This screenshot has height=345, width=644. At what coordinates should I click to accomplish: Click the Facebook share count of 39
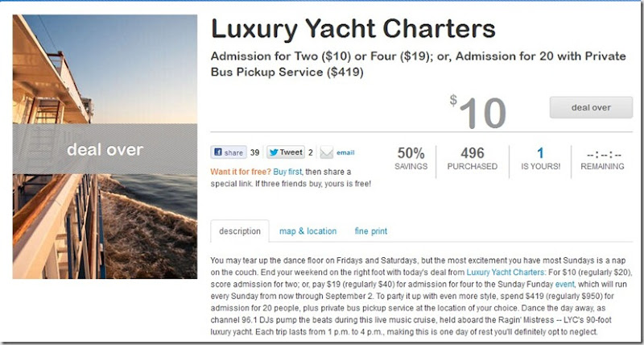click(254, 152)
